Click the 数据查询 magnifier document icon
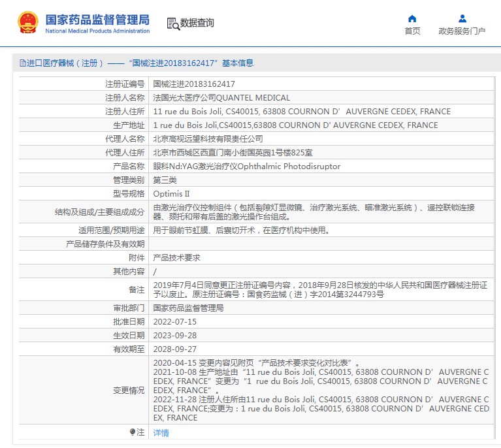501x448 pixels. click(172, 24)
